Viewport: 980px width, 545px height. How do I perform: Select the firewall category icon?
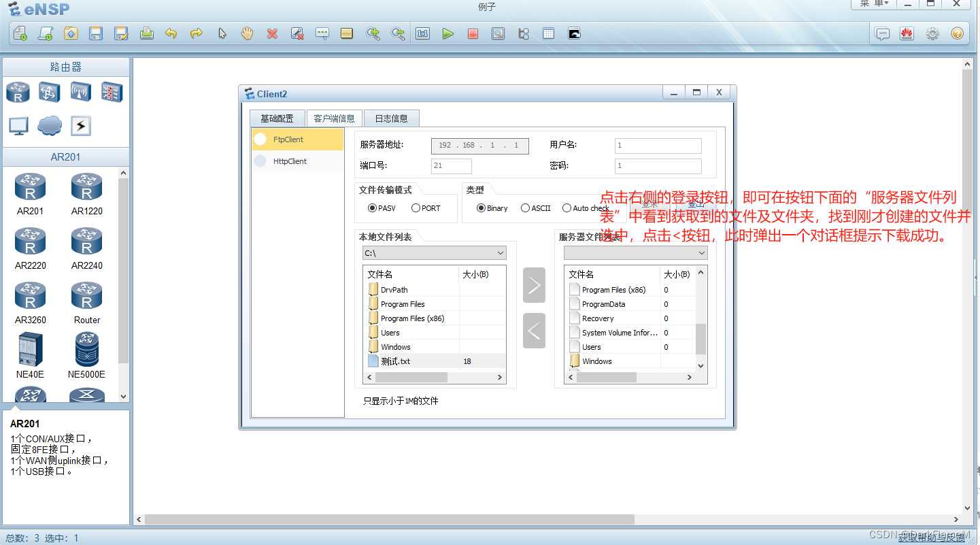(x=112, y=92)
